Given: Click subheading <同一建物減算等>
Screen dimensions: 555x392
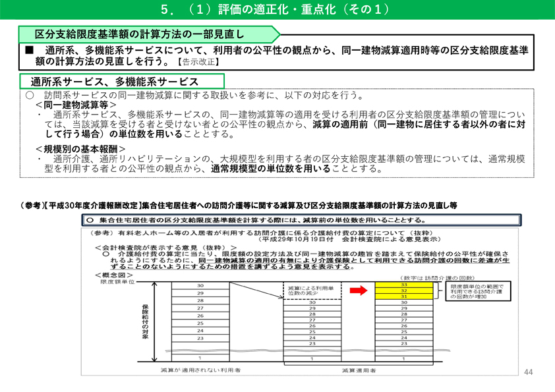Looking at the screenshot, I should pyautogui.click(x=76, y=105).
